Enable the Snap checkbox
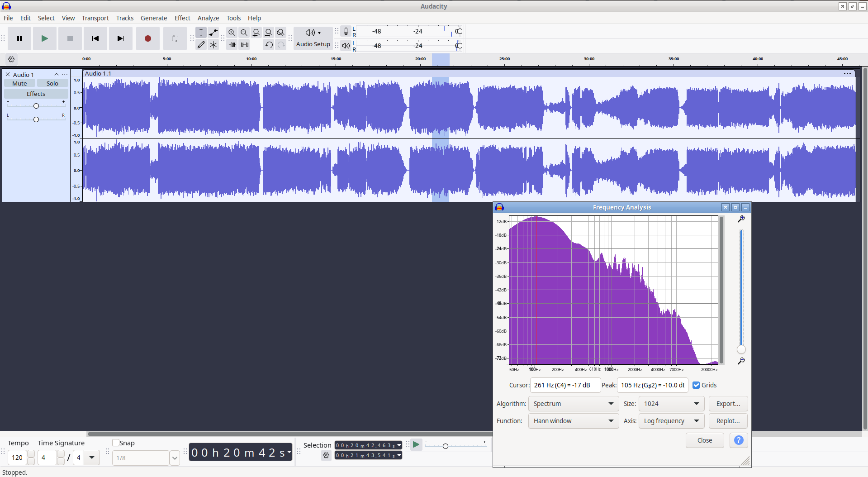Image resolution: width=868 pixels, height=477 pixels. pyautogui.click(x=116, y=443)
